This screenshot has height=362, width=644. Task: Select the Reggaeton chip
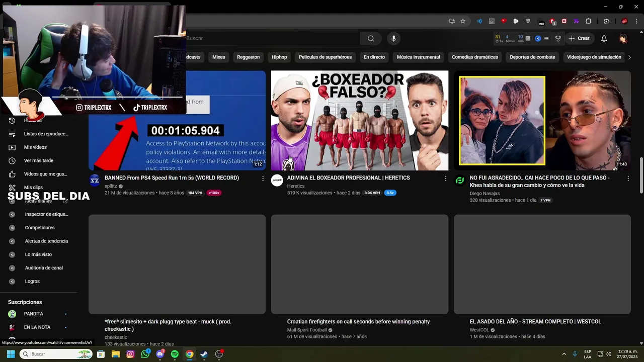coord(248,57)
